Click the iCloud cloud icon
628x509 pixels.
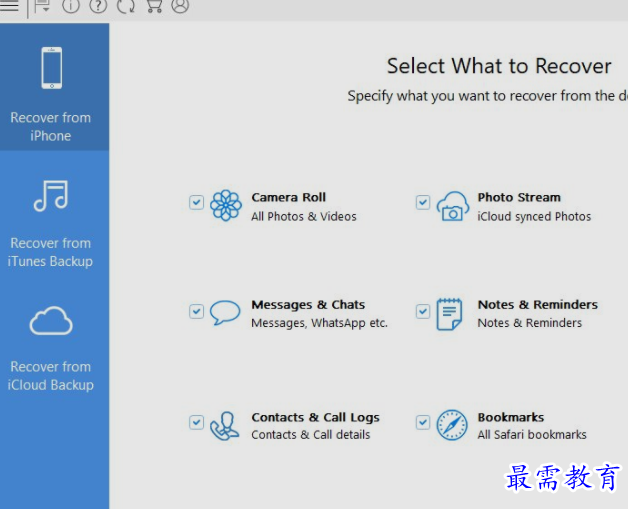[x=51, y=321]
